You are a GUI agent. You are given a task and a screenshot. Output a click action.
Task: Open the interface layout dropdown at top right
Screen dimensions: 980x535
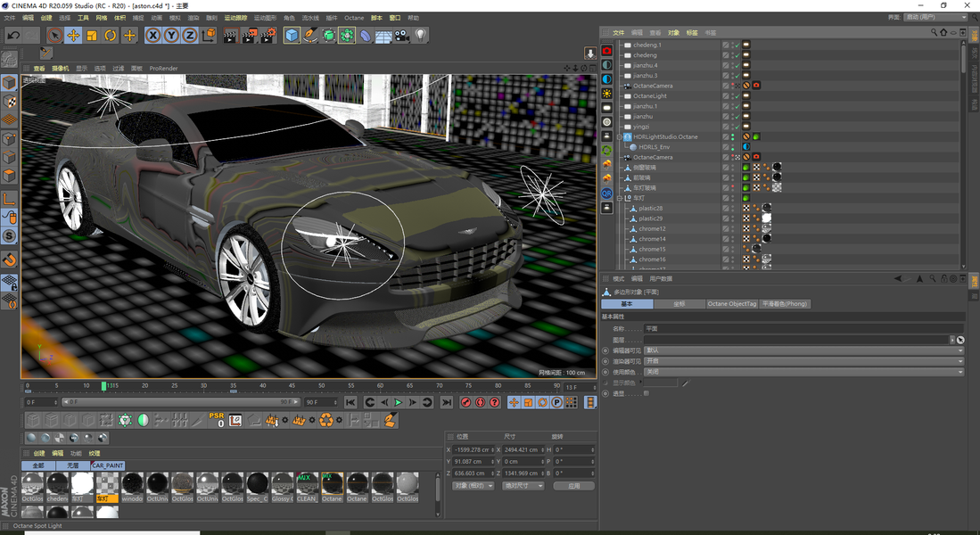[935, 17]
